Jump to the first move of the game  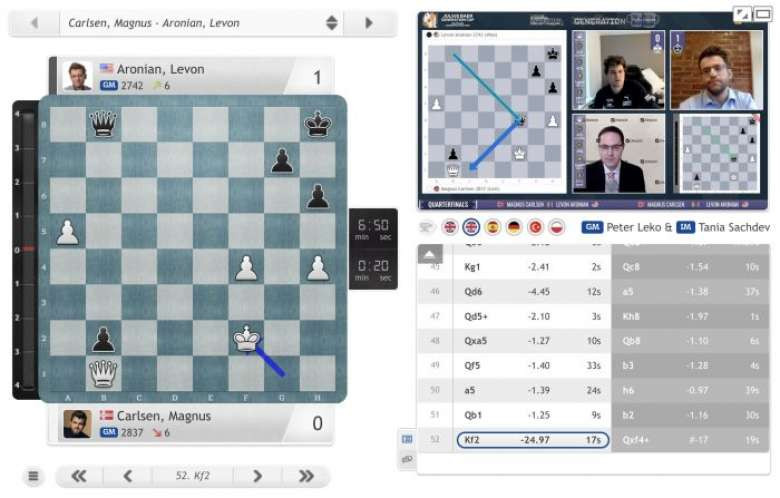(x=77, y=476)
